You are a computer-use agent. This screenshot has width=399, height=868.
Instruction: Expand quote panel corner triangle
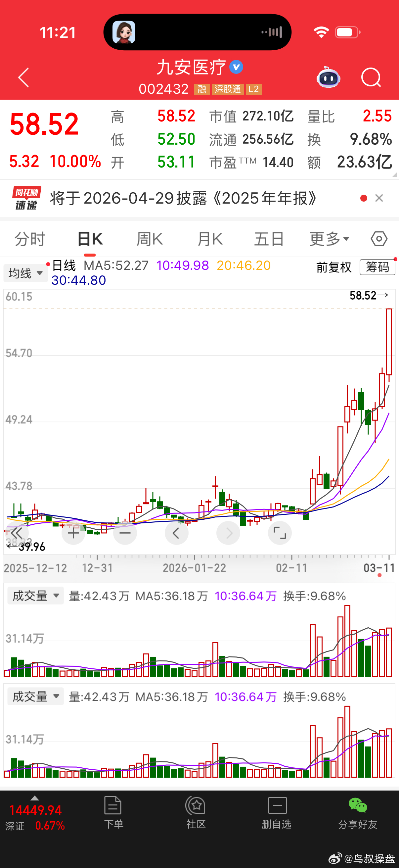click(x=395, y=174)
